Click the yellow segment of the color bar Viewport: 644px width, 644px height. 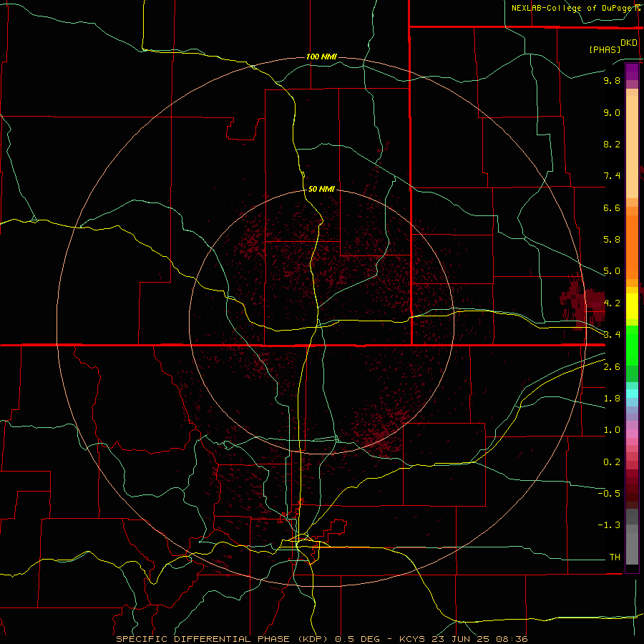(x=632, y=306)
